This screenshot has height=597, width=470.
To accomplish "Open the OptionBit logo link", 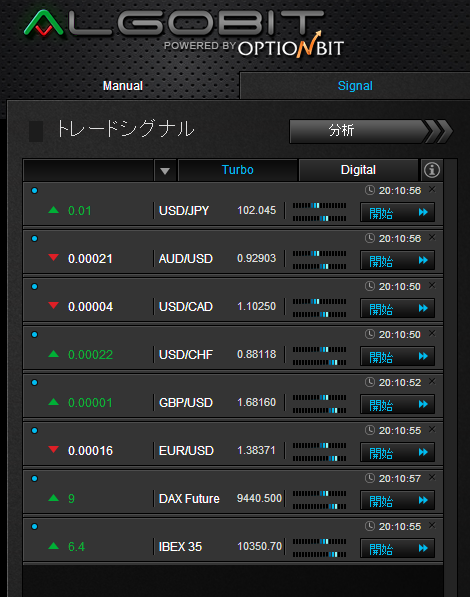I will (291, 46).
